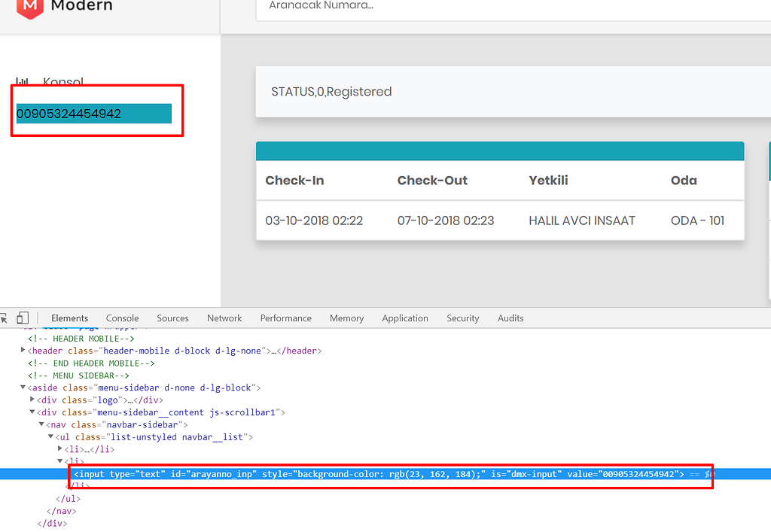The image size is (771, 532).
Task: Expand the header-mobile element node
Action: pos(23,351)
